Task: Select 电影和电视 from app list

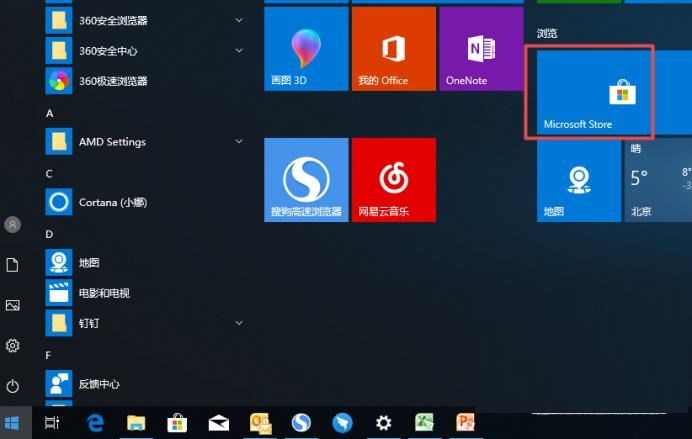Action: 104,293
